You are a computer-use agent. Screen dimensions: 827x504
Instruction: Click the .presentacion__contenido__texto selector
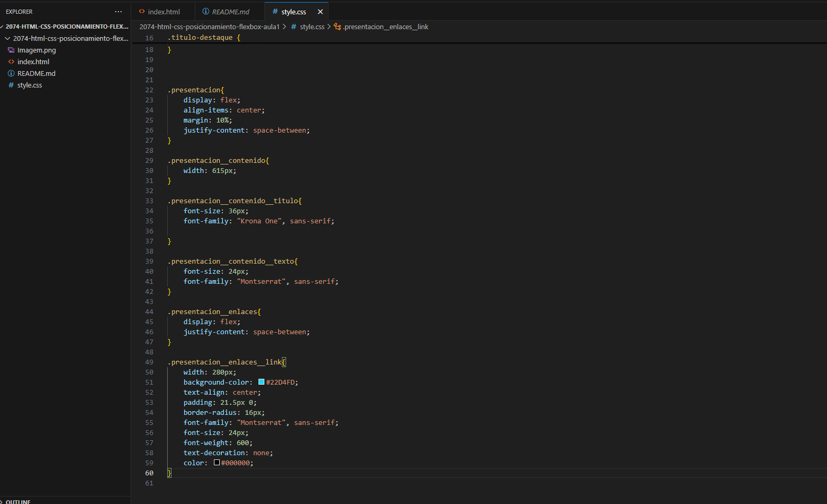point(232,262)
